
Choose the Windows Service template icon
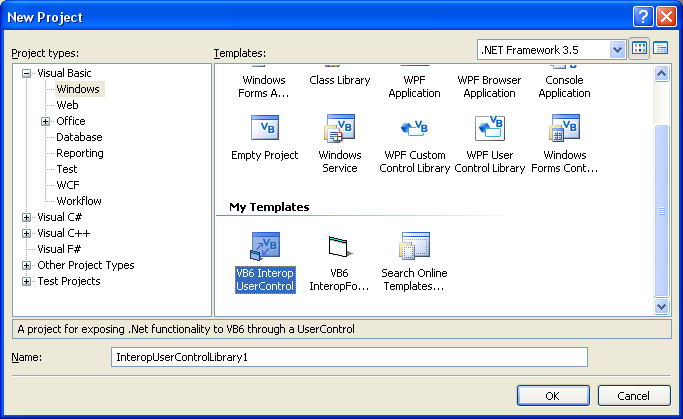pyautogui.click(x=339, y=128)
